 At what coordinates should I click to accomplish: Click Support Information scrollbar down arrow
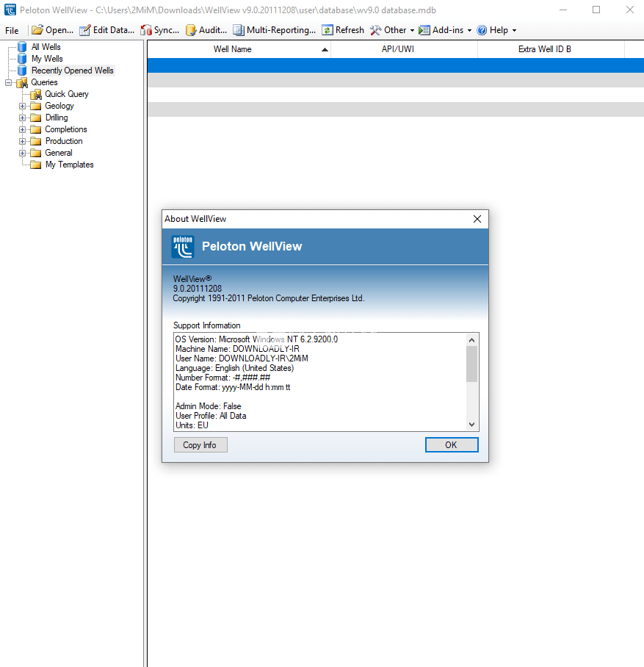click(x=471, y=424)
